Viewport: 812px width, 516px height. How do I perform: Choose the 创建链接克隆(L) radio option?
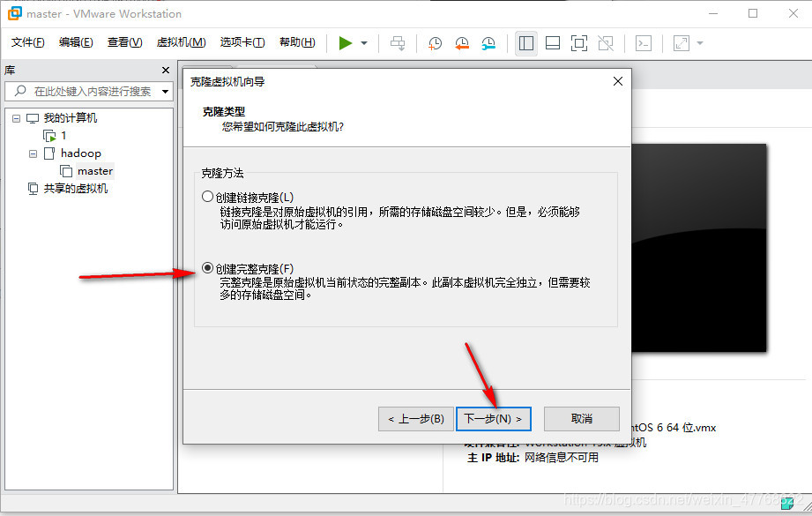pyautogui.click(x=207, y=197)
